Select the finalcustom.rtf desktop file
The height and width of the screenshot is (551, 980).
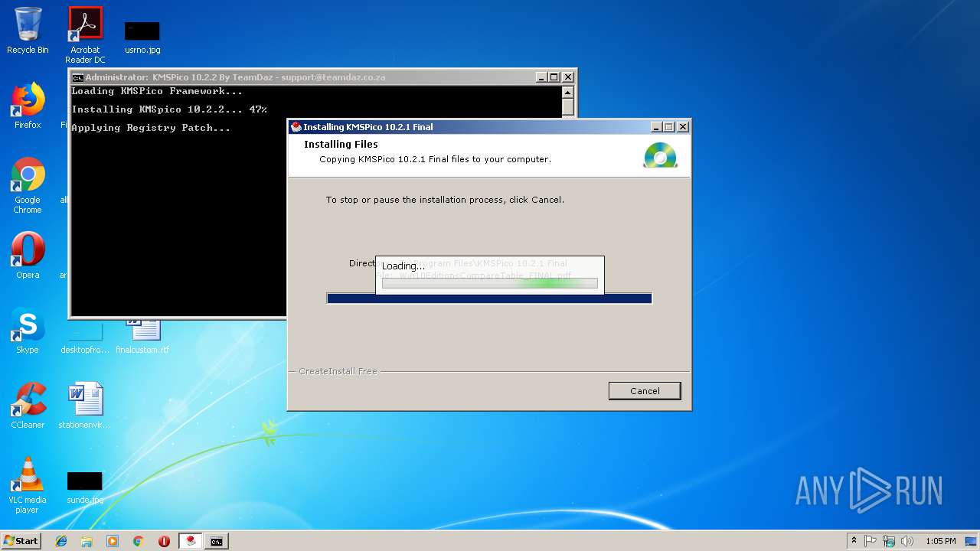coord(142,337)
